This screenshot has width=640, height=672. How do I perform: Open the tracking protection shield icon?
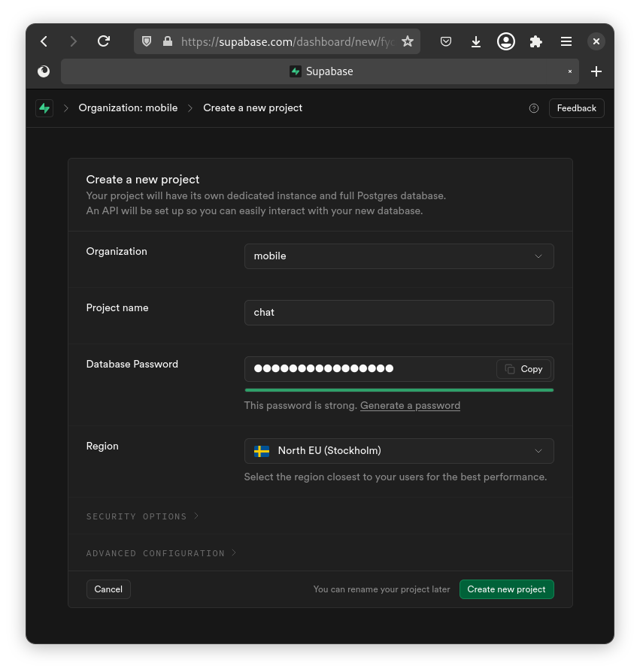pyautogui.click(x=147, y=41)
